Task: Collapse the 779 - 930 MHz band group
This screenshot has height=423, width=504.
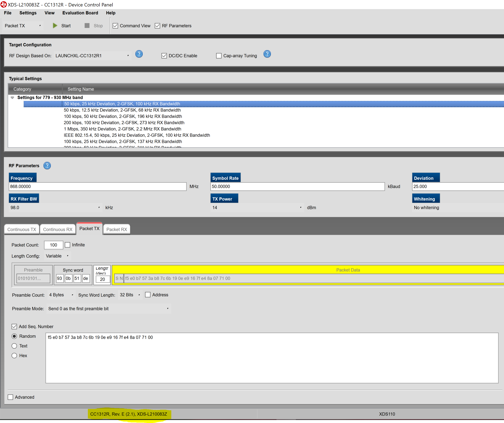Action: coord(12,98)
